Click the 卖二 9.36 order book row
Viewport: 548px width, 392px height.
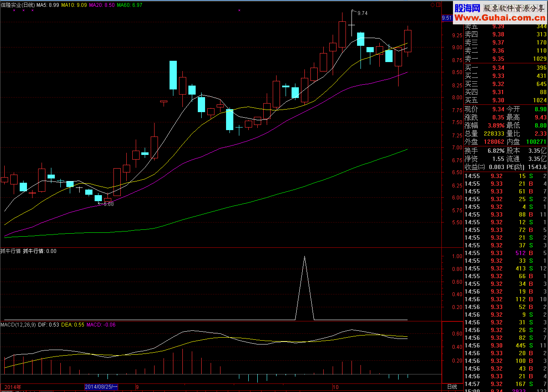[506, 51]
